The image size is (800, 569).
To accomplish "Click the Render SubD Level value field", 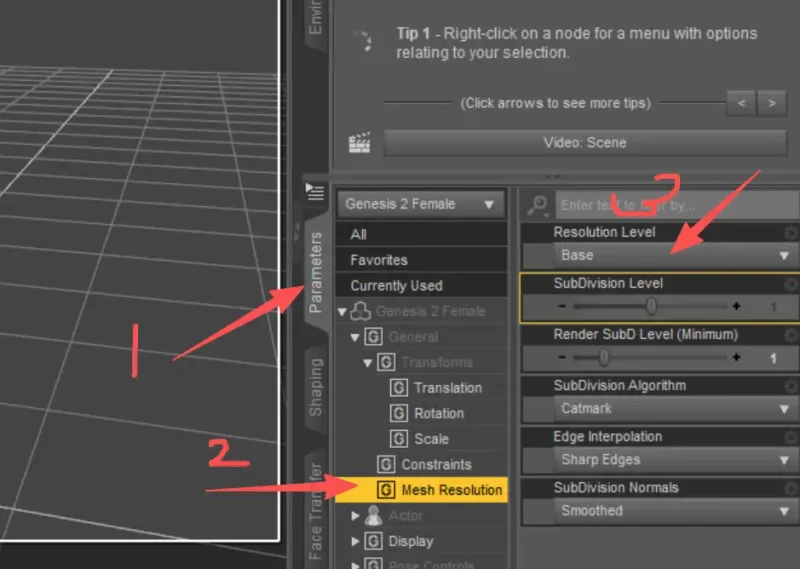I will 773,358.
